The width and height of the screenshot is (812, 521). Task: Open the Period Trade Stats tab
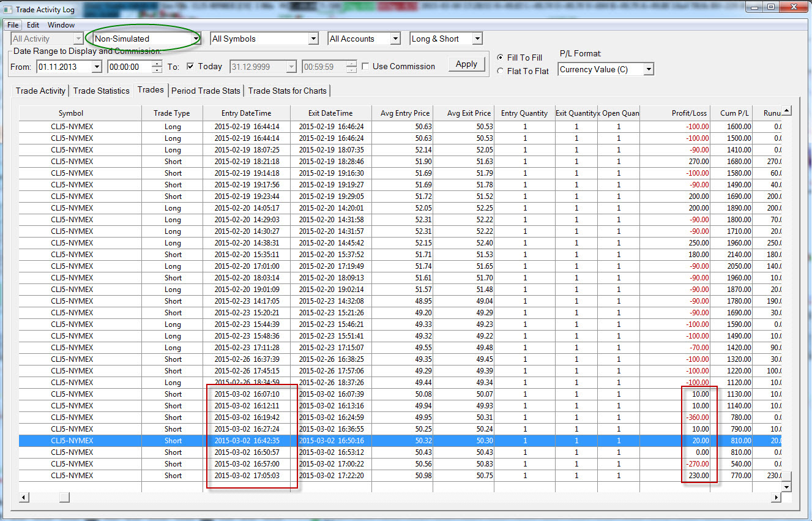pos(206,91)
